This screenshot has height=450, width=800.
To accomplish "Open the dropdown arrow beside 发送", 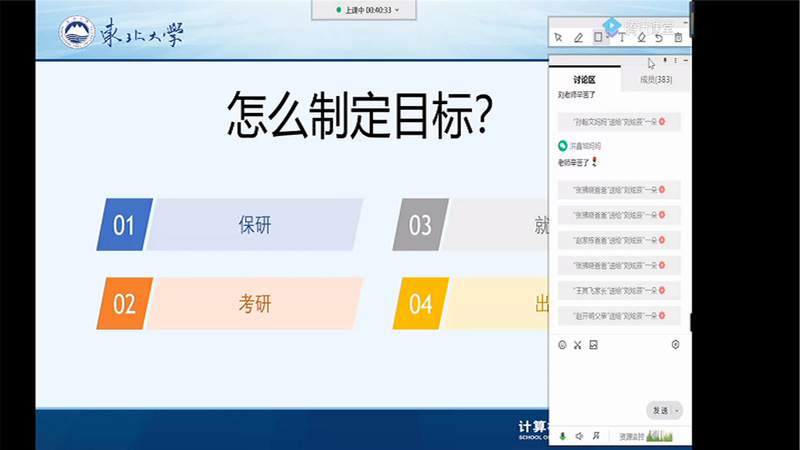I will pyautogui.click(x=677, y=410).
